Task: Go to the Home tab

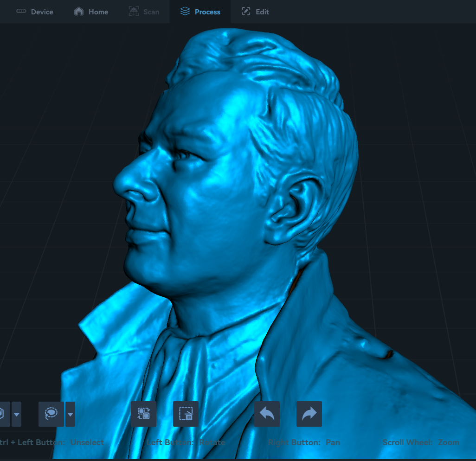Action: [91, 12]
